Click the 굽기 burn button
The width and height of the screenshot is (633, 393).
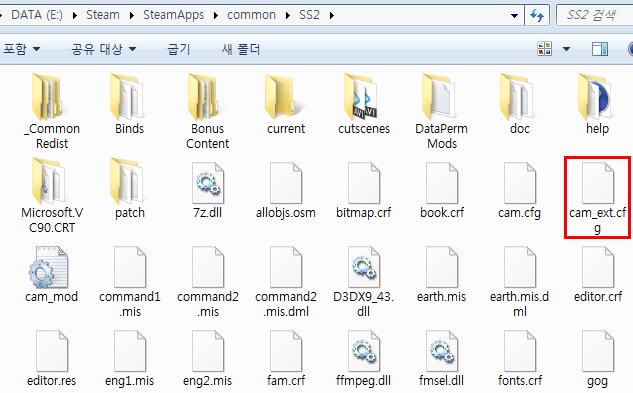pyautogui.click(x=178, y=49)
